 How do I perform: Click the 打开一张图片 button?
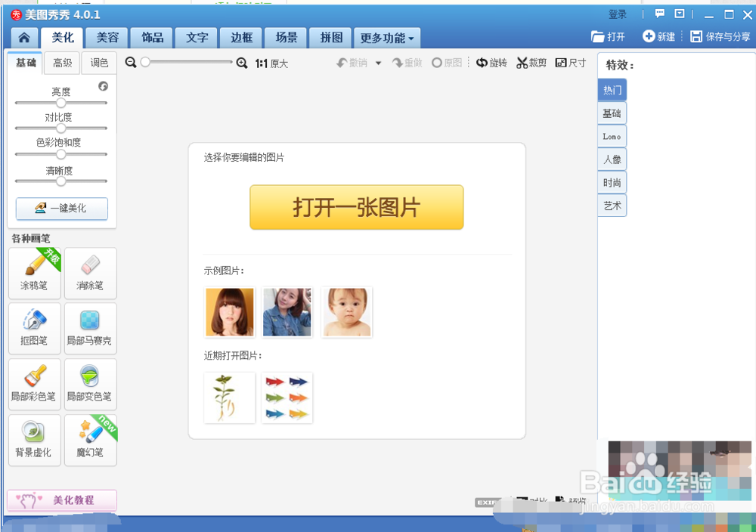[356, 207]
